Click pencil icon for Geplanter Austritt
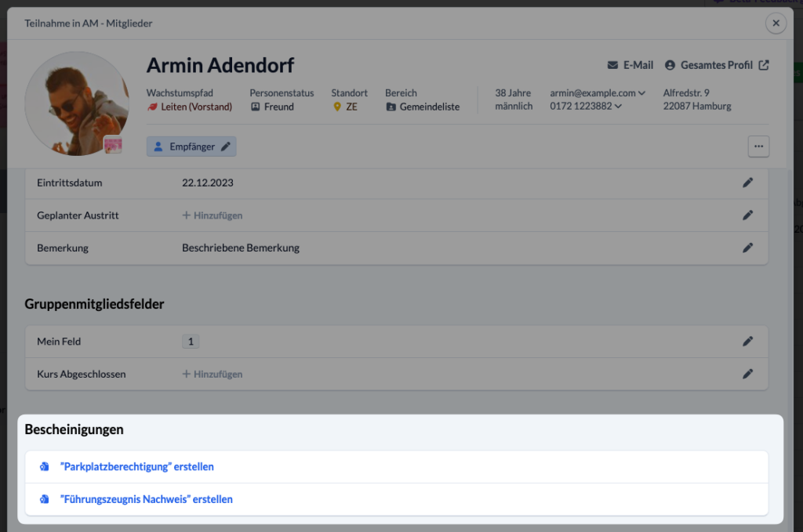803x532 pixels. (x=747, y=215)
